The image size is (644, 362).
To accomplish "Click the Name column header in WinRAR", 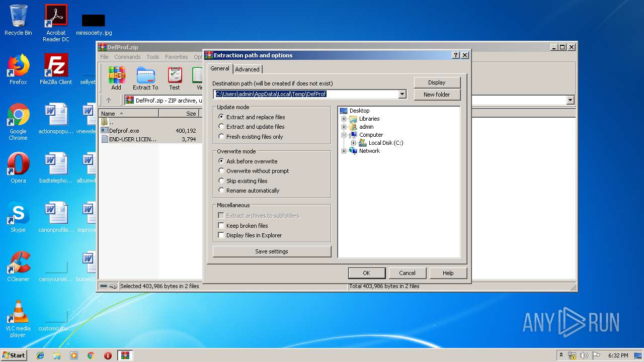I will pos(129,114).
